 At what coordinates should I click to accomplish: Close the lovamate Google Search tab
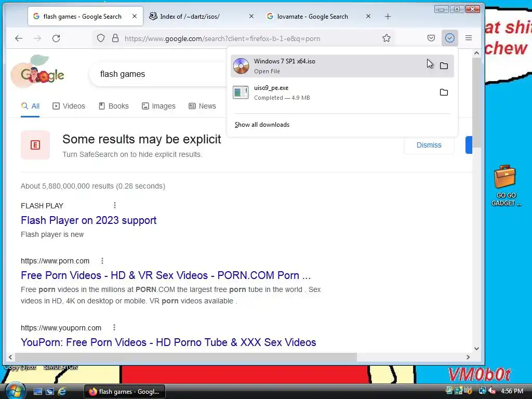368,16
